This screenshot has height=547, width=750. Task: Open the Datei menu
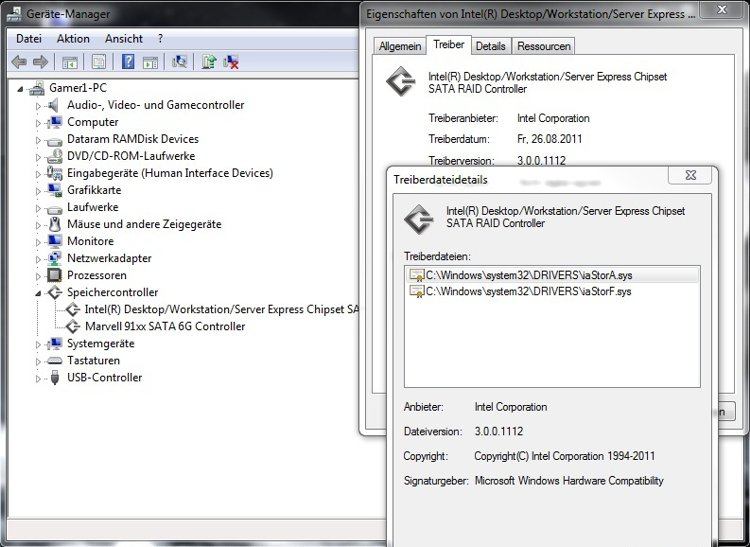[29, 39]
